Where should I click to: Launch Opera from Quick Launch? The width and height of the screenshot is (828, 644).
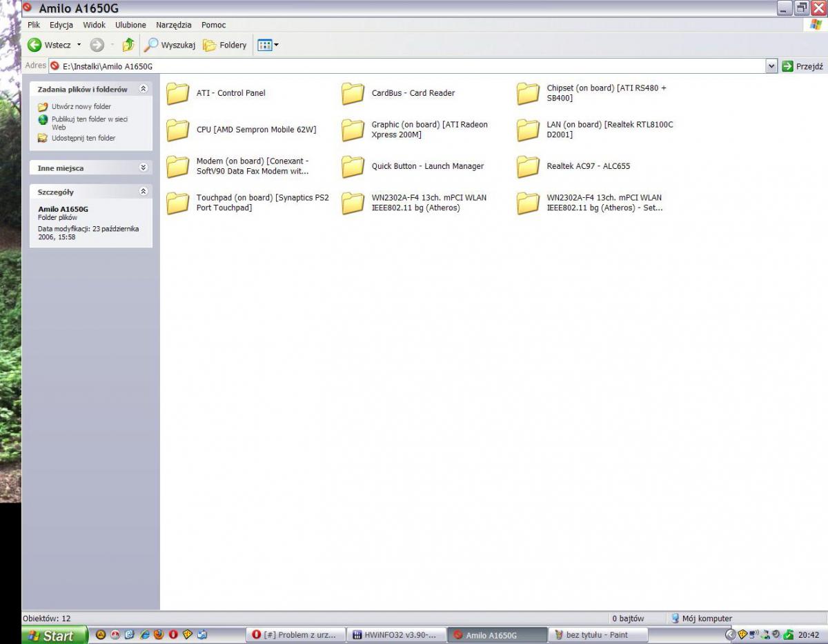[x=173, y=635]
